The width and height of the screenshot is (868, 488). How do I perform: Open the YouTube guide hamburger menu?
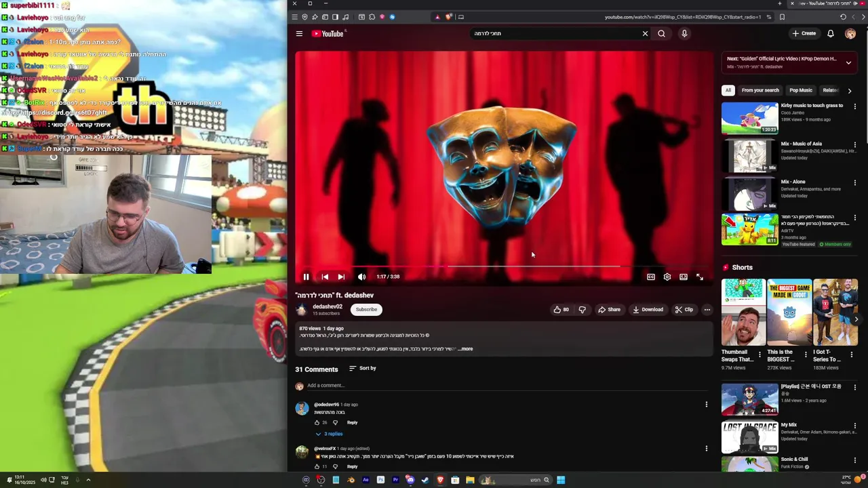pyautogui.click(x=299, y=33)
